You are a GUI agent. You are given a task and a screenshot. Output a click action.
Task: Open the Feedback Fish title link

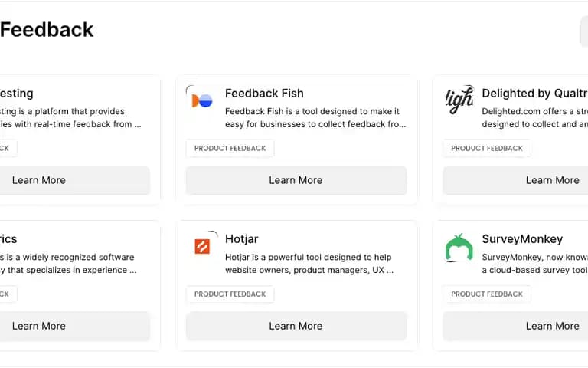264,93
